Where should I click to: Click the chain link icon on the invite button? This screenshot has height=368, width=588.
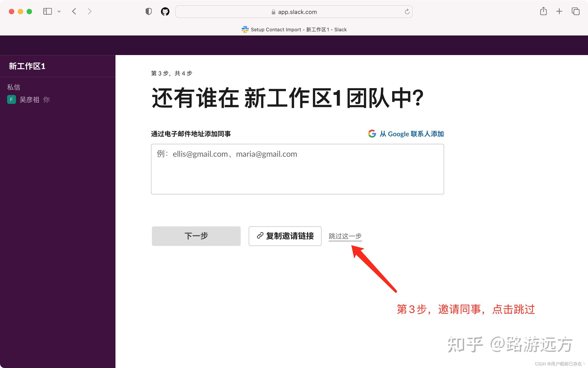260,236
